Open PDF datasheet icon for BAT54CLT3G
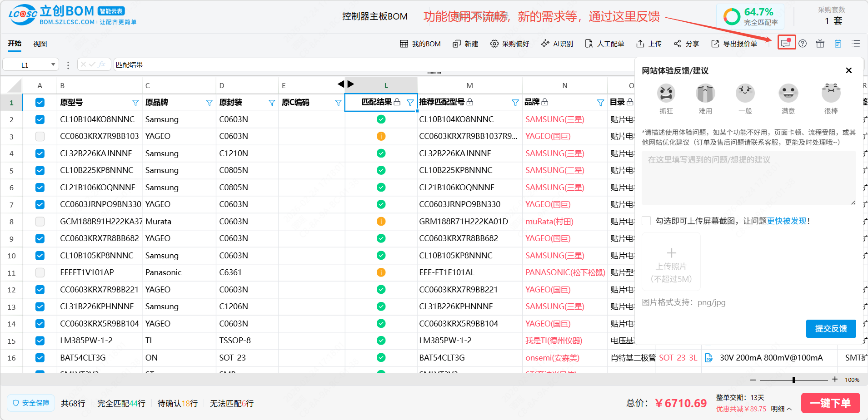 pyautogui.click(x=708, y=358)
